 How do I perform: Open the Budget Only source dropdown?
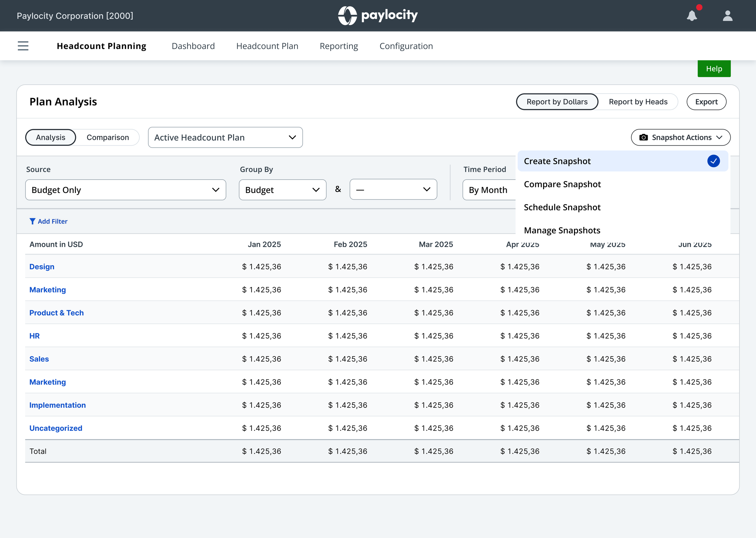point(125,190)
